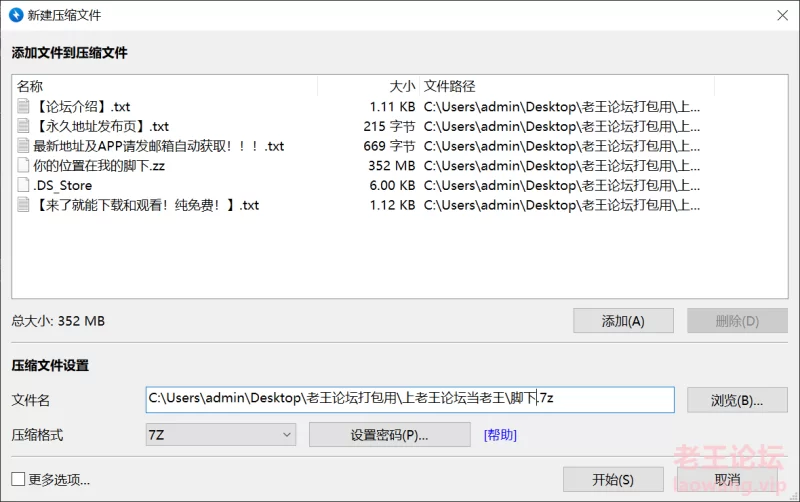
Task: Click the app logo in the title bar
Action: (x=16, y=15)
